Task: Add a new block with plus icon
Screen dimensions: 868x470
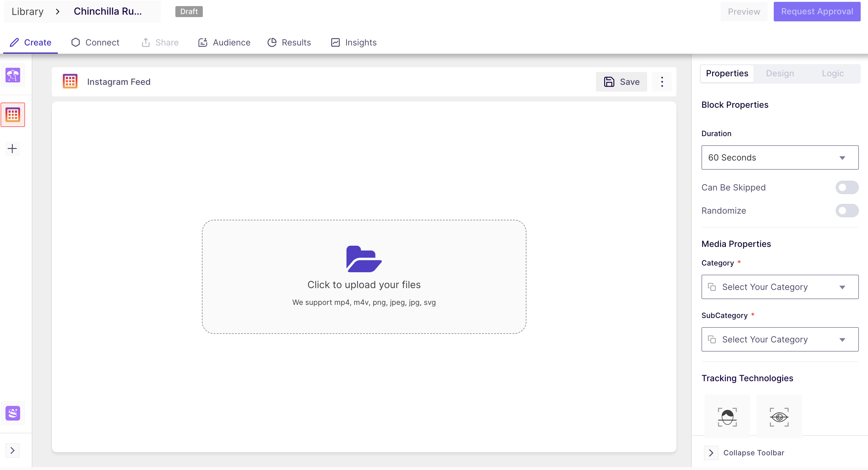Action: click(x=13, y=149)
